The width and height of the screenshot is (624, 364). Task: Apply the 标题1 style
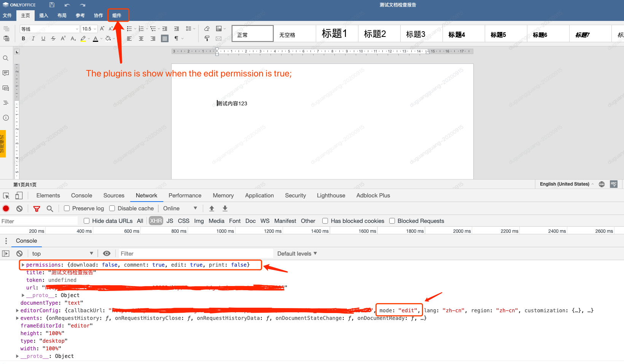point(336,33)
